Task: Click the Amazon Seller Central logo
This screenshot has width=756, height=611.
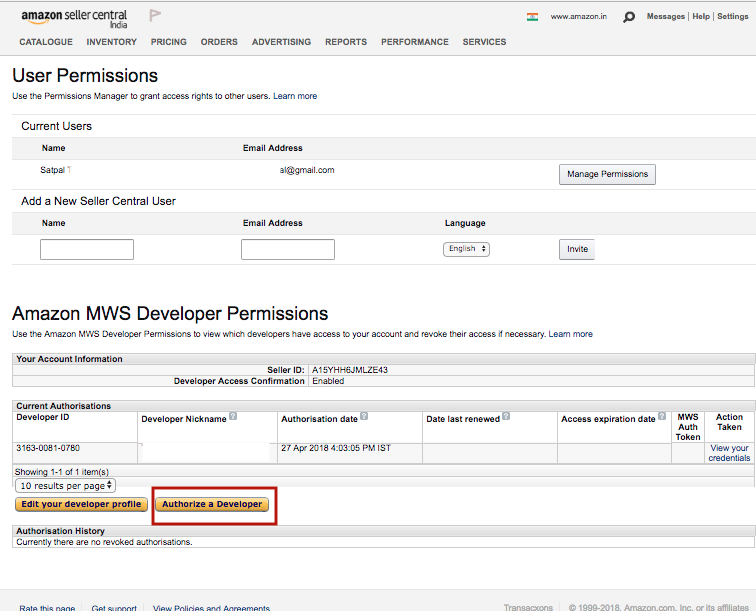Action: pyautogui.click(x=74, y=19)
